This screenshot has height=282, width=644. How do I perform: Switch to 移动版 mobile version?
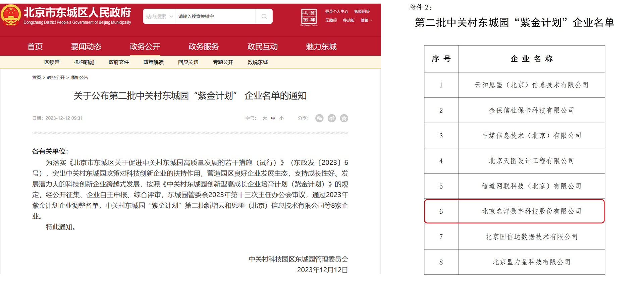(x=348, y=20)
